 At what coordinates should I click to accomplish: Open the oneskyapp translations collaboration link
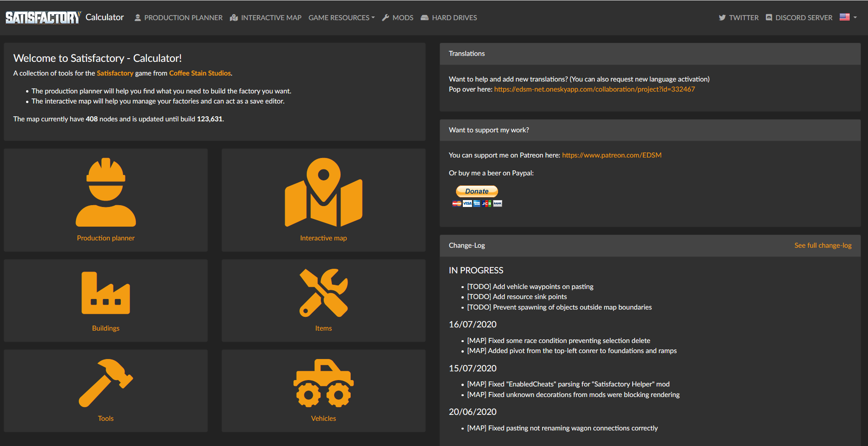(594, 89)
